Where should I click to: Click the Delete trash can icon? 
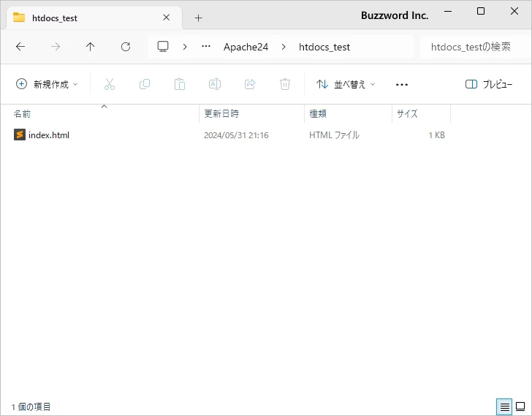tap(285, 84)
